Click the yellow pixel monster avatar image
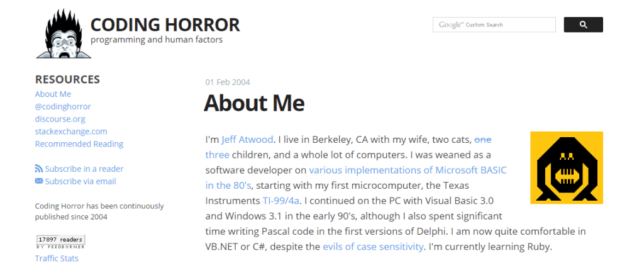The width and height of the screenshot is (644, 263). click(567, 167)
